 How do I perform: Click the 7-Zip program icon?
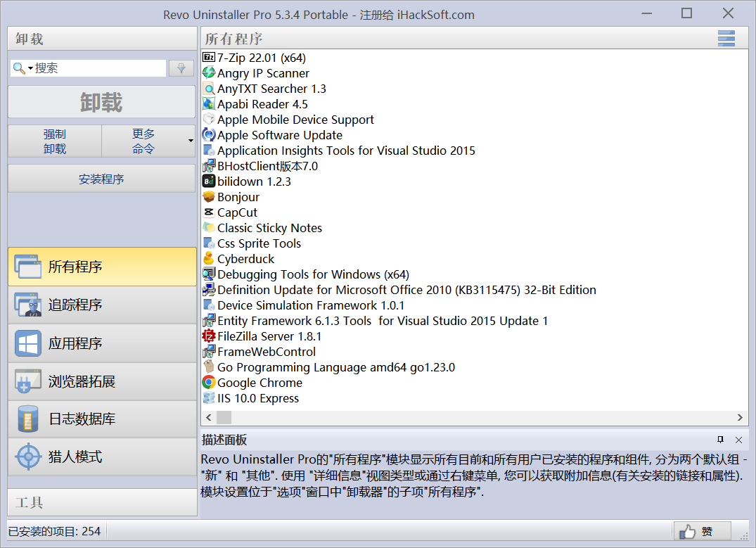click(208, 58)
